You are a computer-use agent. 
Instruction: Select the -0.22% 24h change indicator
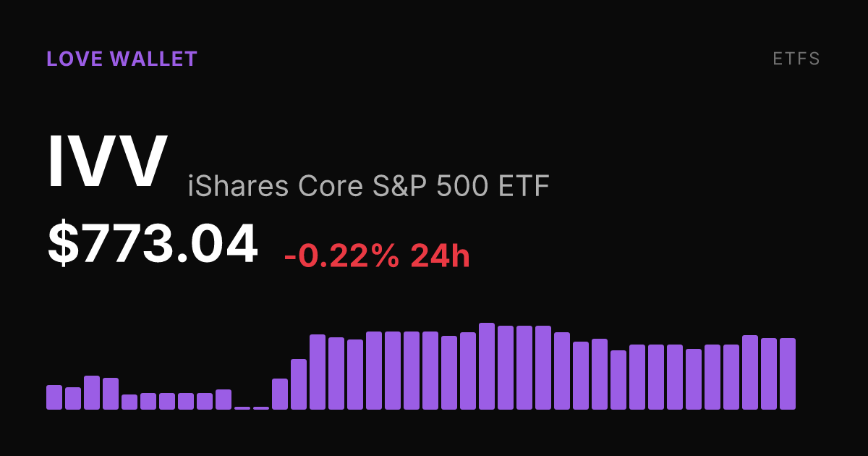point(377,256)
